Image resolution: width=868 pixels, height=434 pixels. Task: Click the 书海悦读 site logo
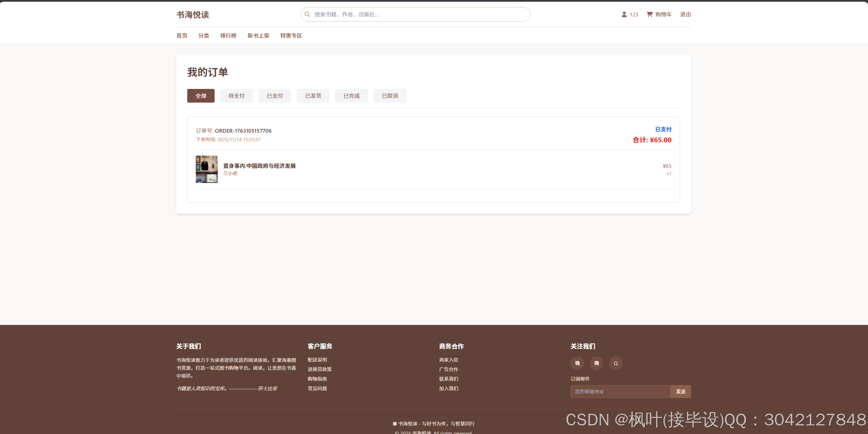tap(193, 15)
